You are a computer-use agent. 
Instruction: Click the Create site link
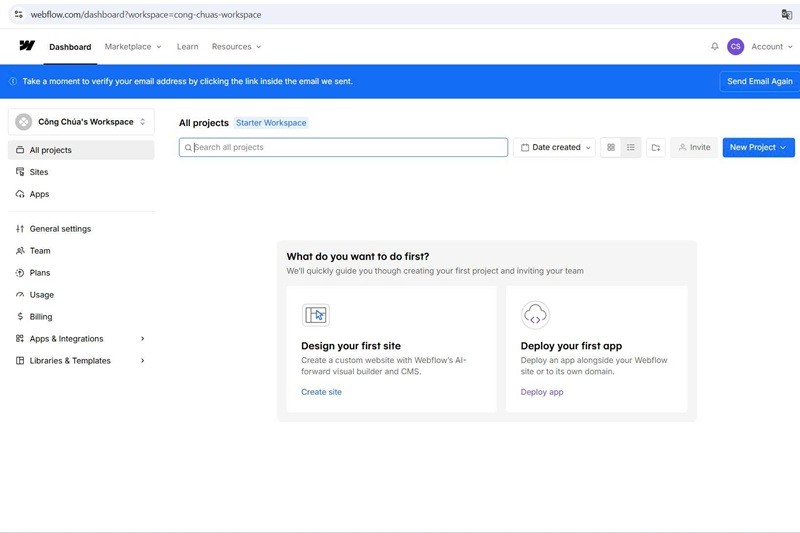321,392
